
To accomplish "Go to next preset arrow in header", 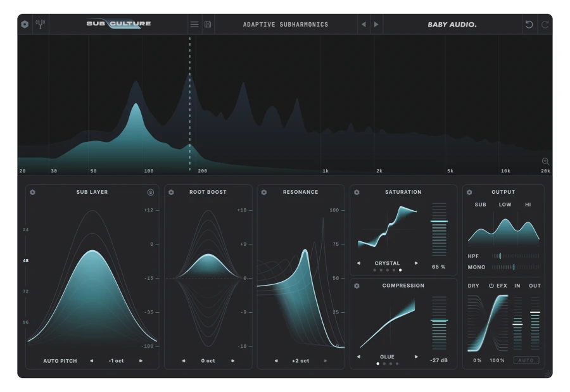I will (x=376, y=24).
